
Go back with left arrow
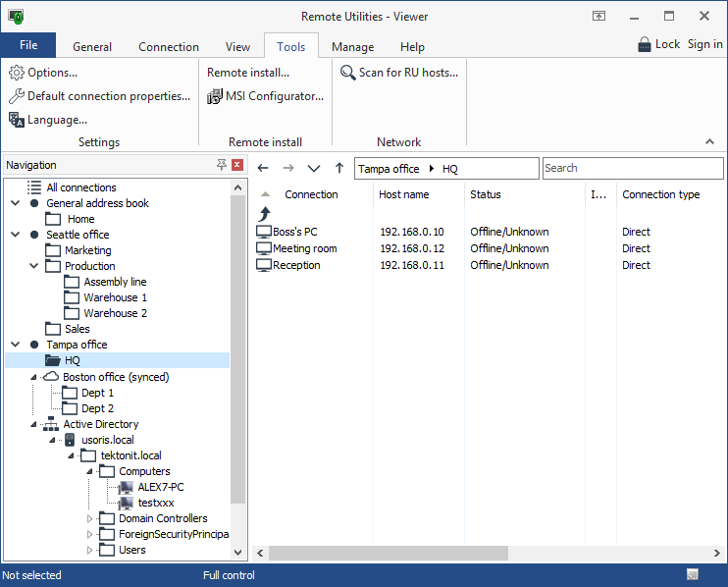263,168
